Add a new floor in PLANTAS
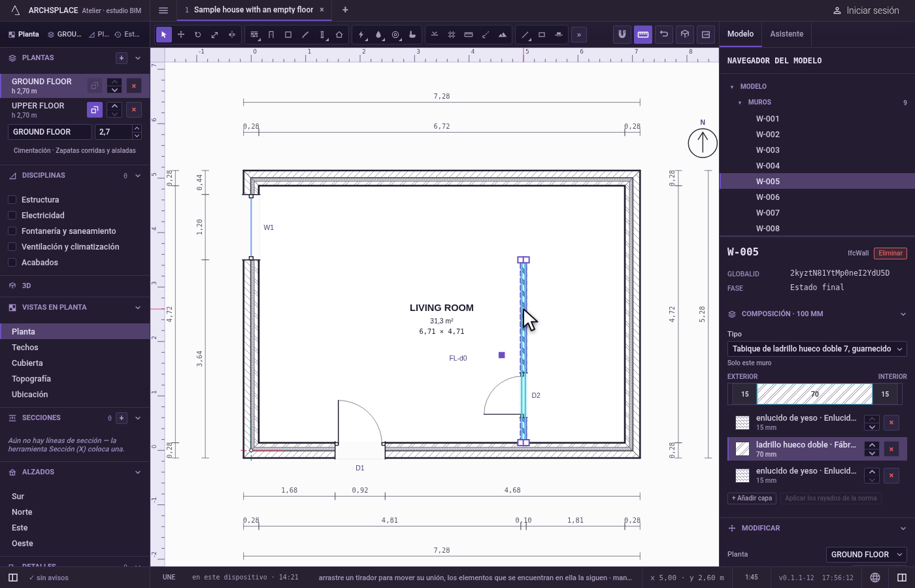 coord(122,58)
